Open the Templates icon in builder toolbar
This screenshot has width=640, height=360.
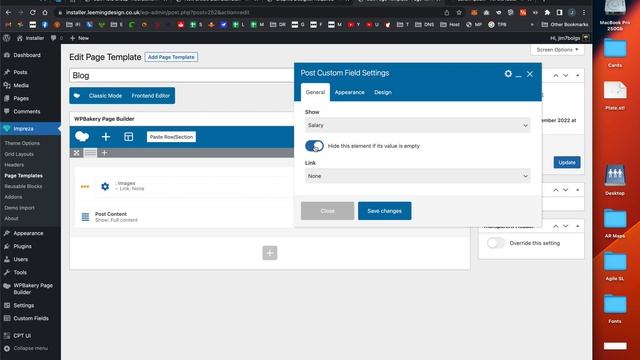pos(129,137)
